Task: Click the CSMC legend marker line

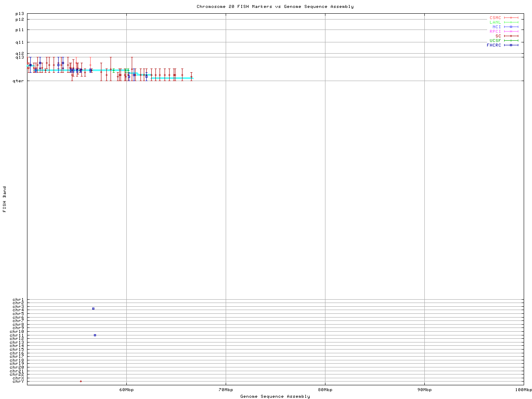Action: click(x=511, y=18)
